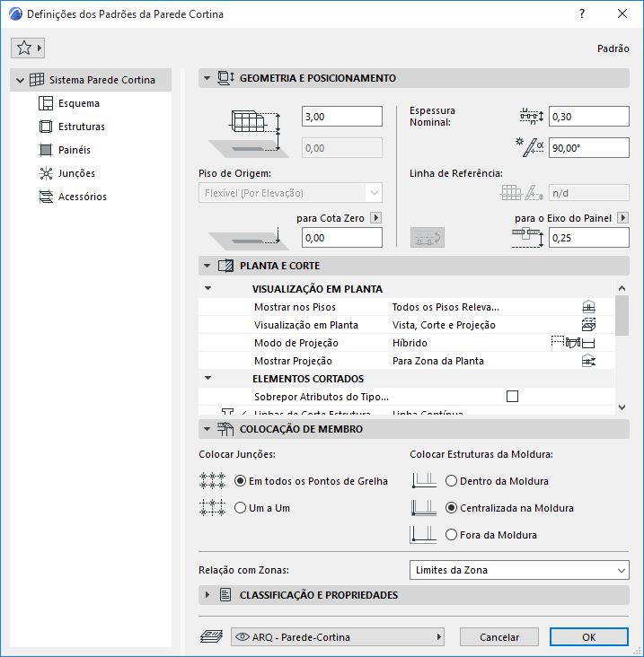The height and width of the screenshot is (657, 644).
Task: Click the Classificação e Propriedades header icon
Action: tap(225, 595)
